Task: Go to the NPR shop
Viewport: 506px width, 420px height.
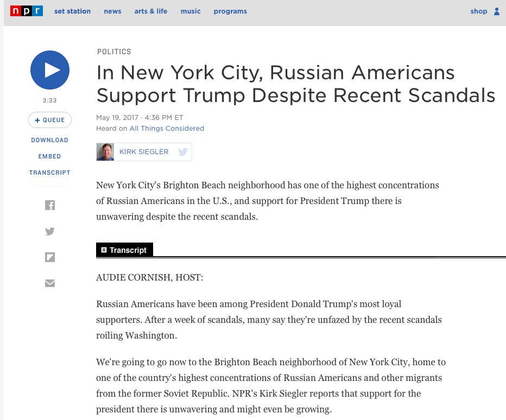Action: [x=478, y=11]
